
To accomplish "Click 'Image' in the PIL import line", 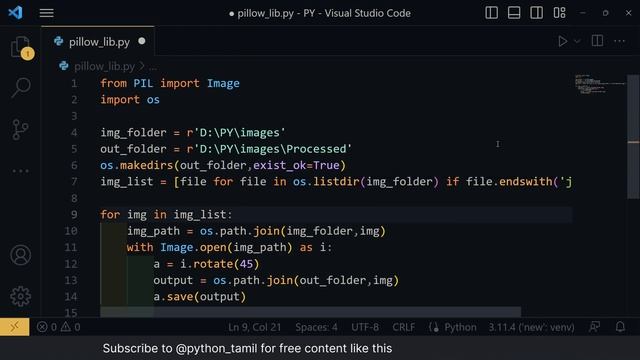I will [x=223, y=83].
